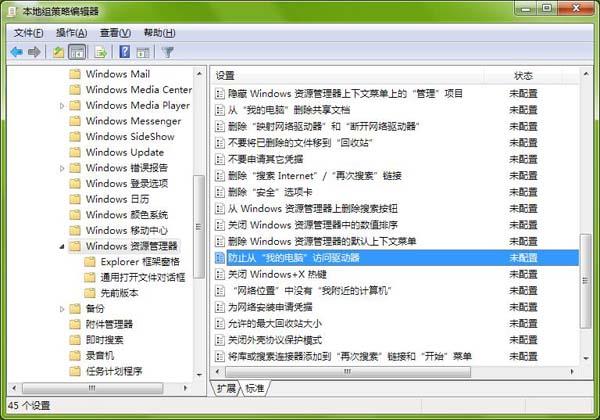Open Help via the question mark icon
This screenshot has height=420, width=600.
pos(125,52)
